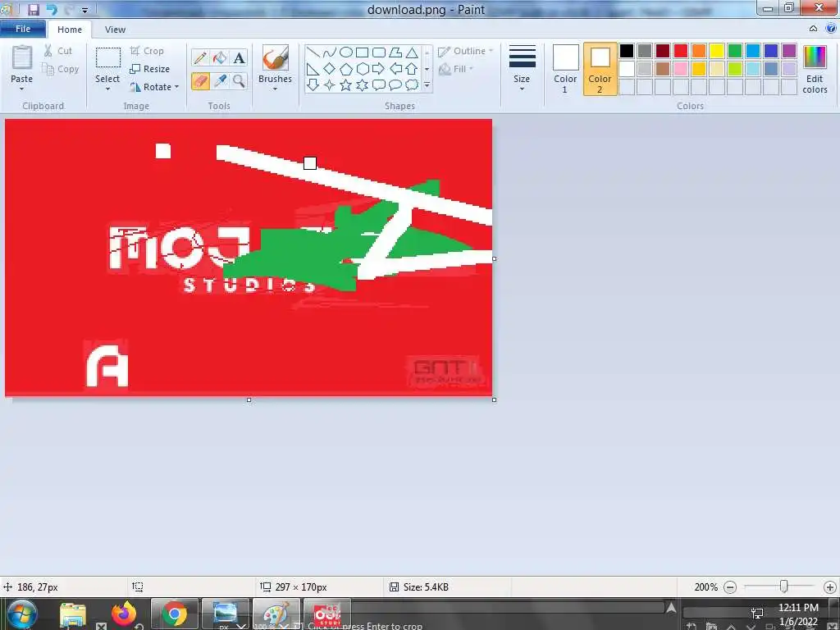Choose the Curve shape
Image resolution: width=840 pixels, height=630 pixels.
pyautogui.click(x=330, y=52)
